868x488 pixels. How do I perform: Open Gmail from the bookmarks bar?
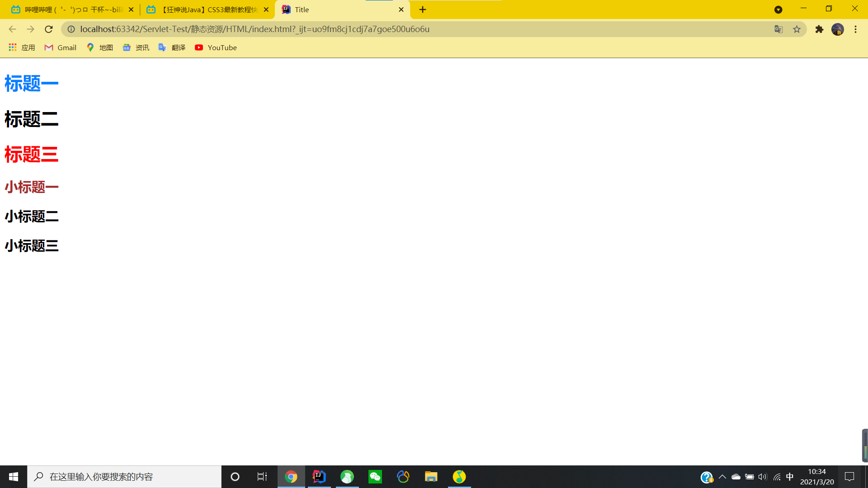click(x=60, y=47)
